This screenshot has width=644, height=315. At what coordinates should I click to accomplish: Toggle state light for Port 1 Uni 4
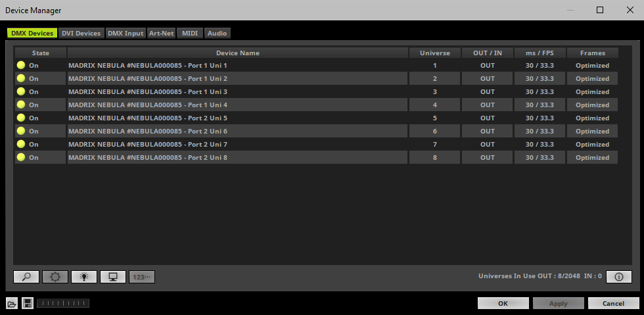tap(21, 105)
